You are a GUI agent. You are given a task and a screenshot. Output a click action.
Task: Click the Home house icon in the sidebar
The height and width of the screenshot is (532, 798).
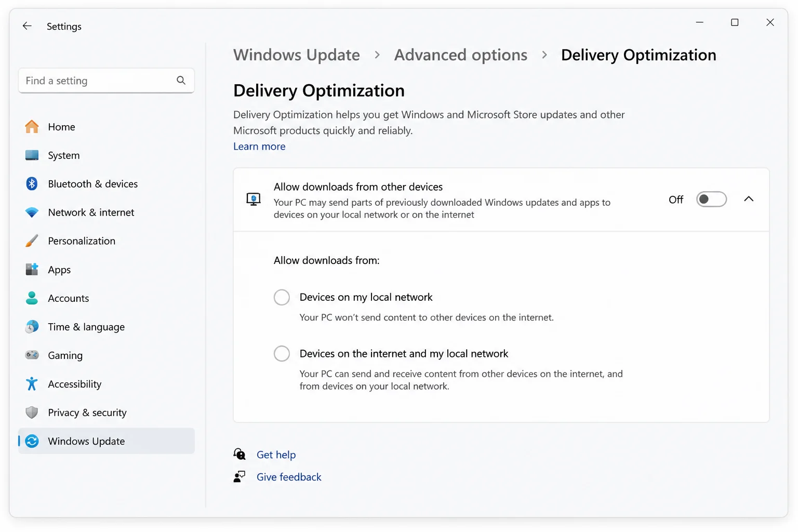32,127
